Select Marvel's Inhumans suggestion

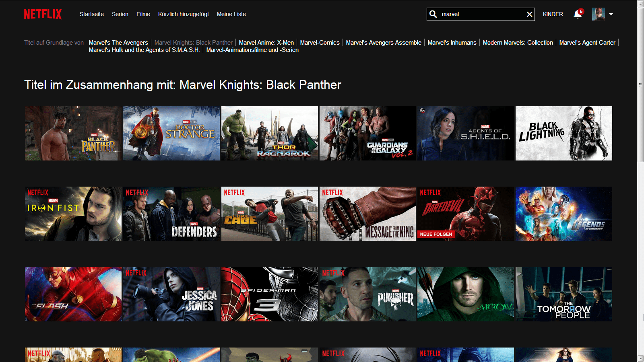point(452,43)
